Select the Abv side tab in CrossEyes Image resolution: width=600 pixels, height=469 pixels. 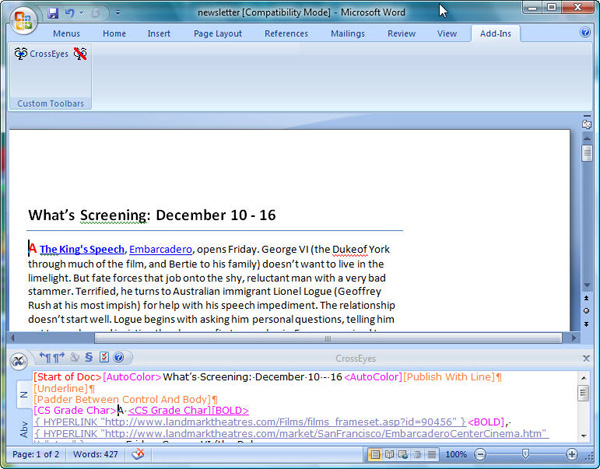pyautogui.click(x=24, y=429)
